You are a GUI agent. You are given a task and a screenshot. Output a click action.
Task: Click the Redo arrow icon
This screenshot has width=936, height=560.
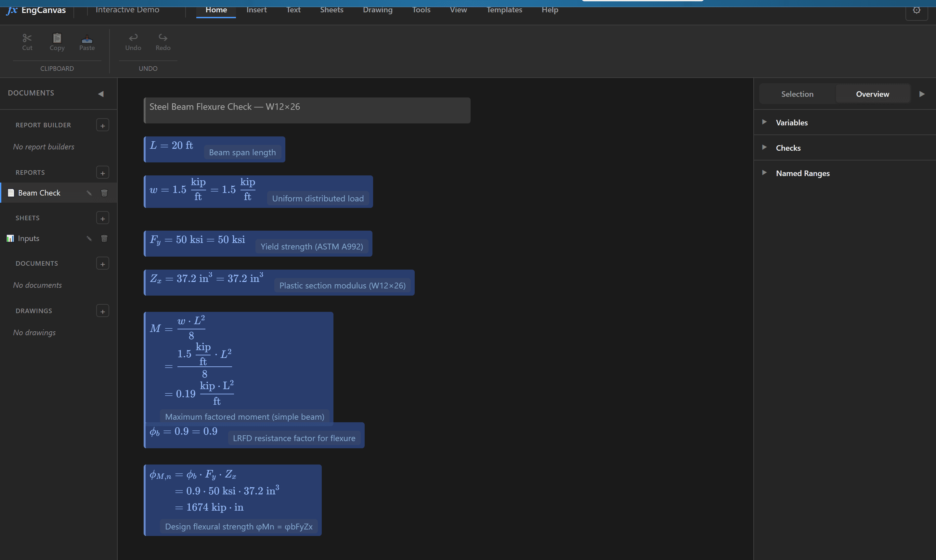point(163,37)
